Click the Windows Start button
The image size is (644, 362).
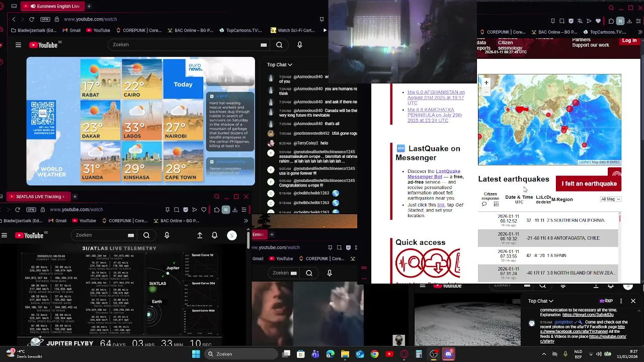[x=196, y=354]
